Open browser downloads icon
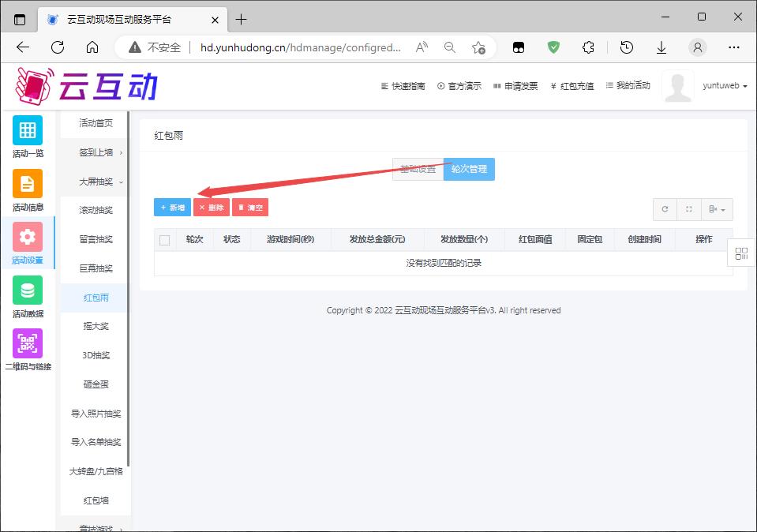Viewport: 757px width, 532px height. click(x=661, y=47)
